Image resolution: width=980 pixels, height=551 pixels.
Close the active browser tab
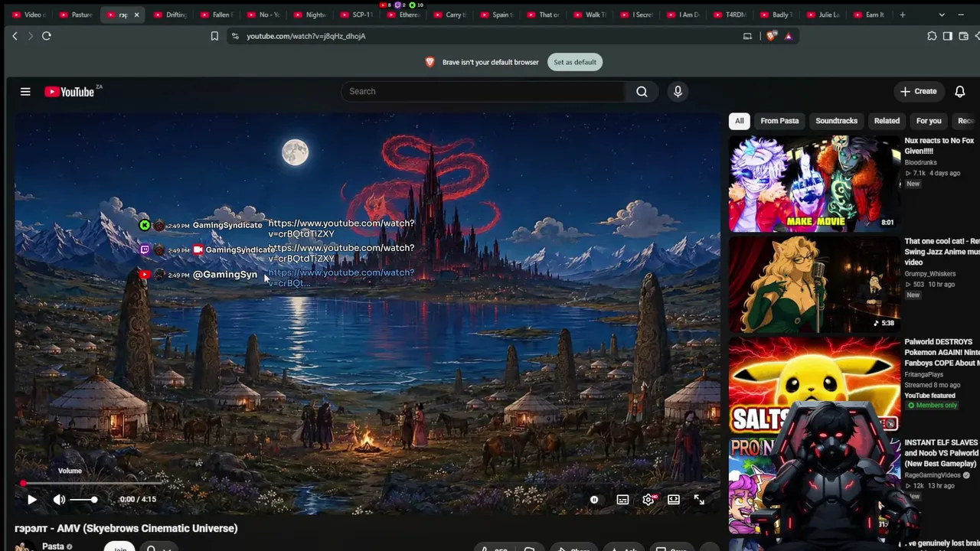click(137, 15)
